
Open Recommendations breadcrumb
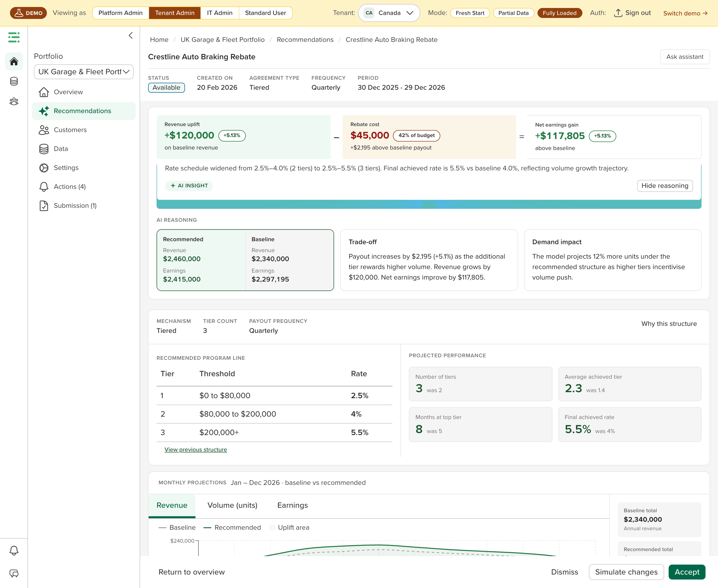click(x=305, y=40)
